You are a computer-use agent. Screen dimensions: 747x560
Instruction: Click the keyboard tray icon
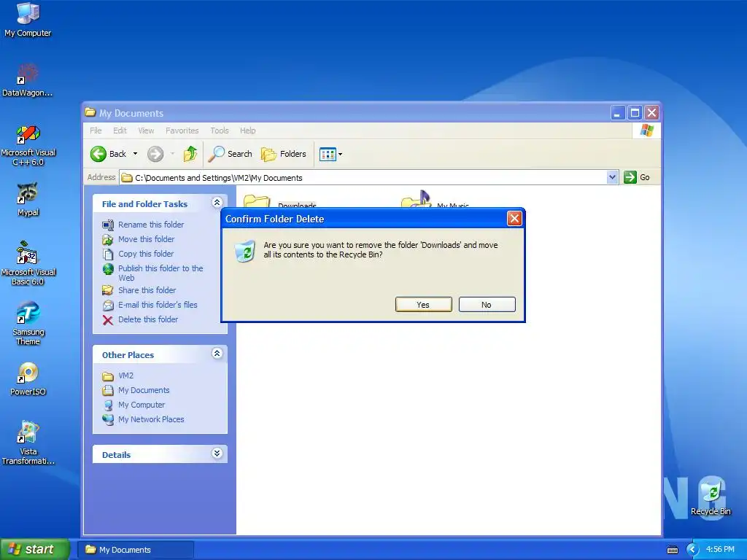click(x=672, y=550)
